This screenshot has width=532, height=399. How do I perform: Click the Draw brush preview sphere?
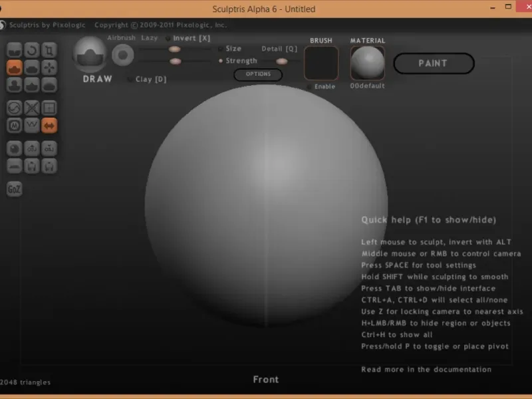tap(90, 55)
